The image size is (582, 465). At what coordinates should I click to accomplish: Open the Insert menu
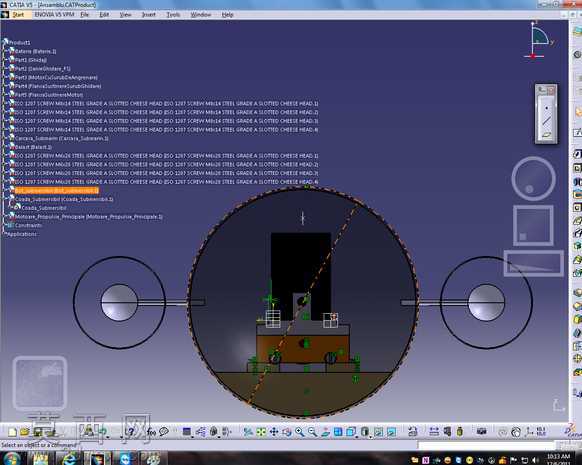(x=148, y=15)
